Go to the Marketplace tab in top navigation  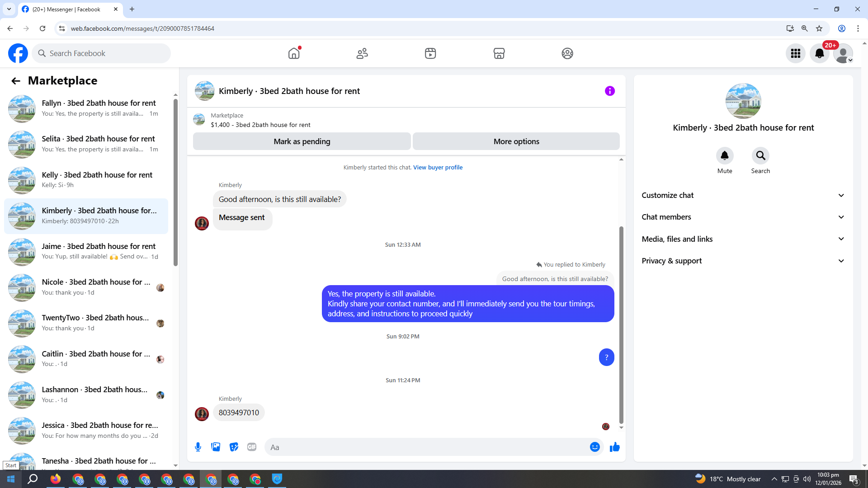pos(499,53)
